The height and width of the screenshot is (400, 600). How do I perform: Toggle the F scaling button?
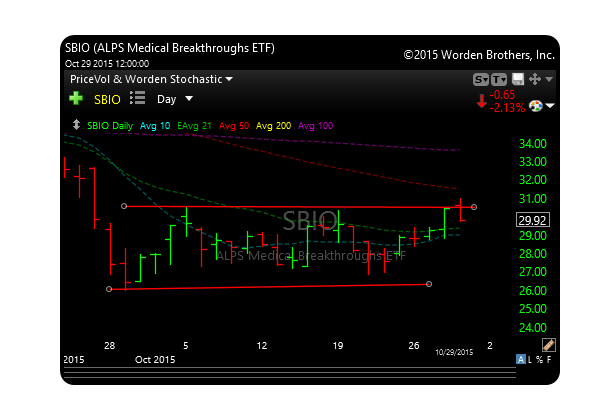coord(549,359)
